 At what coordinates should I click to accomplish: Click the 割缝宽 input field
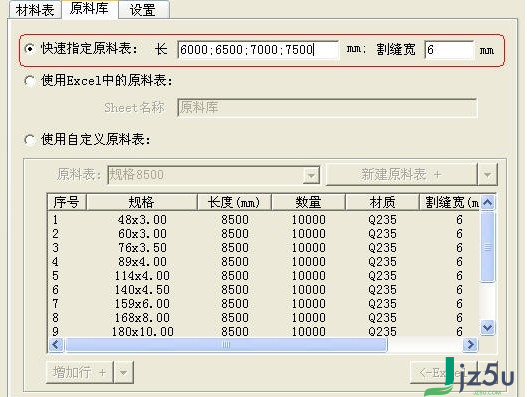click(x=449, y=50)
